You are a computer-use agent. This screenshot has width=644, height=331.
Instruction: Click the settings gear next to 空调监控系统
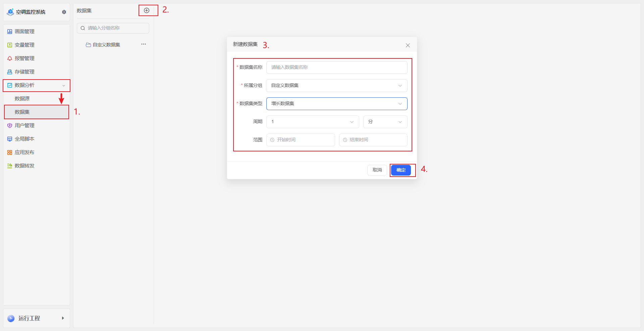pyautogui.click(x=64, y=12)
